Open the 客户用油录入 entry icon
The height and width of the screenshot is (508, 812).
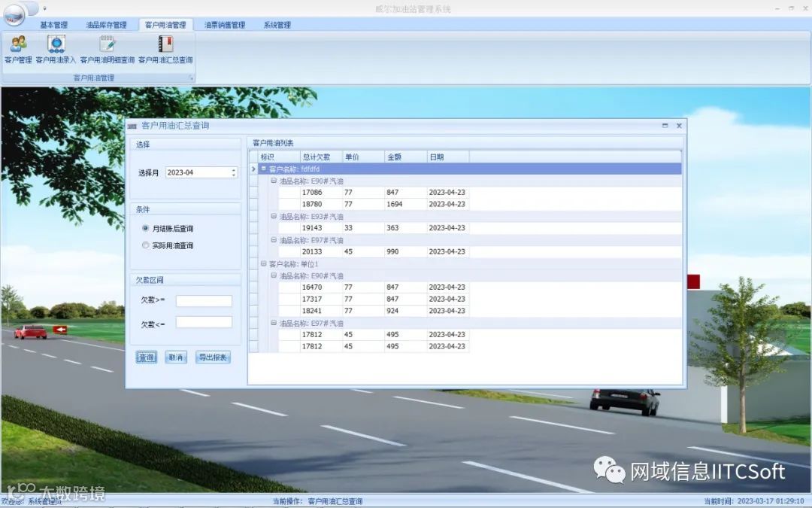(x=56, y=49)
